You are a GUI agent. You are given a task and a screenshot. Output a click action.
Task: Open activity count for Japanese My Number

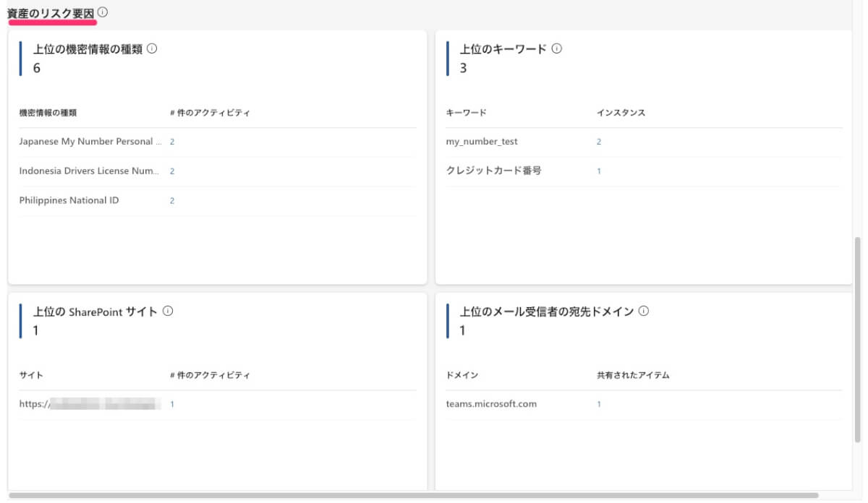(x=172, y=142)
